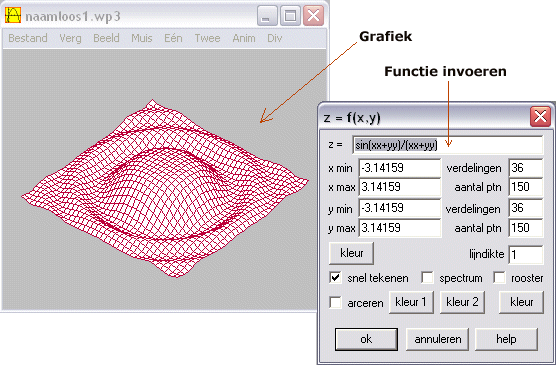Enable the rooster checkbox

499,277
